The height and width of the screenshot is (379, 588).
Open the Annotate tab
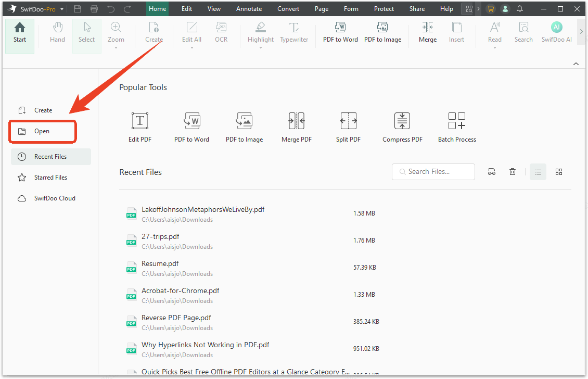[249, 9]
